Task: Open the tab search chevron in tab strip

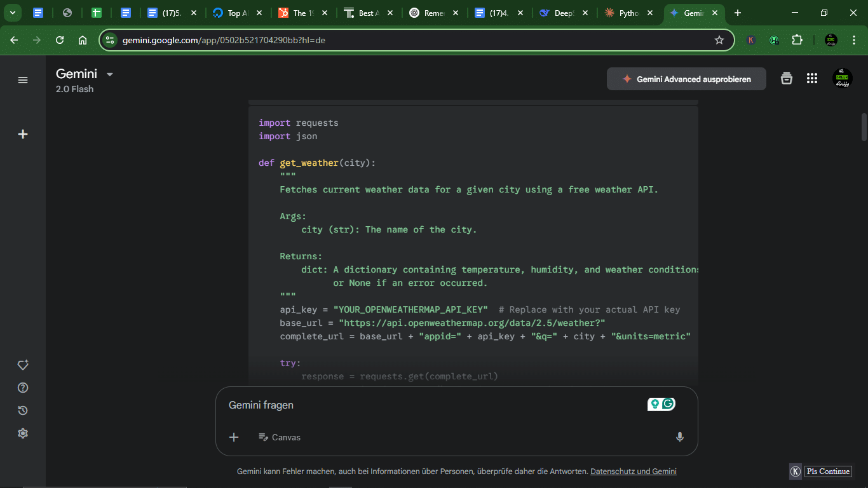Action: (x=12, y=13)
